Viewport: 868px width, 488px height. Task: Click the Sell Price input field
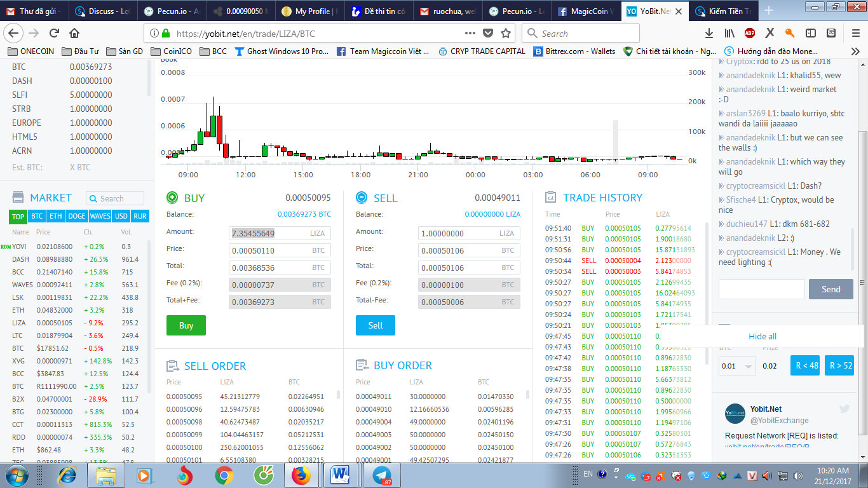click(469, 250)
